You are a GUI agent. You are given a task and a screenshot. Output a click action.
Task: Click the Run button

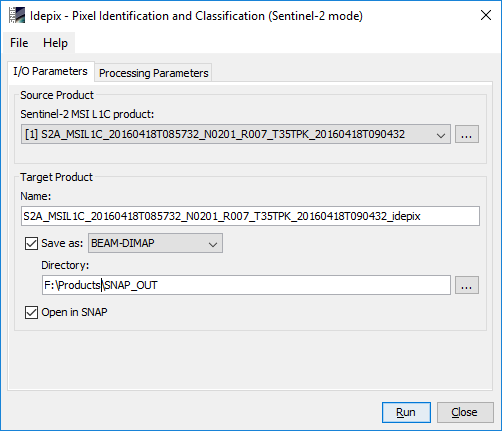tap(406, 412)
